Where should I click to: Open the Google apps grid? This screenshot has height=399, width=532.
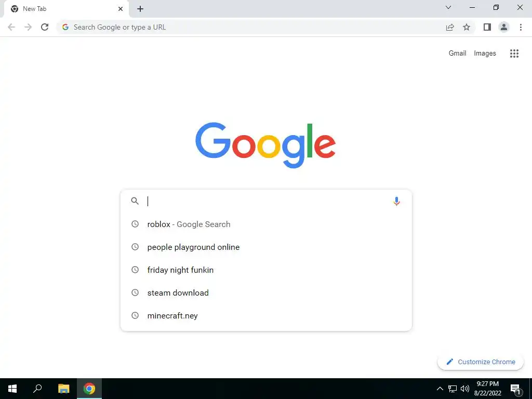514,54
